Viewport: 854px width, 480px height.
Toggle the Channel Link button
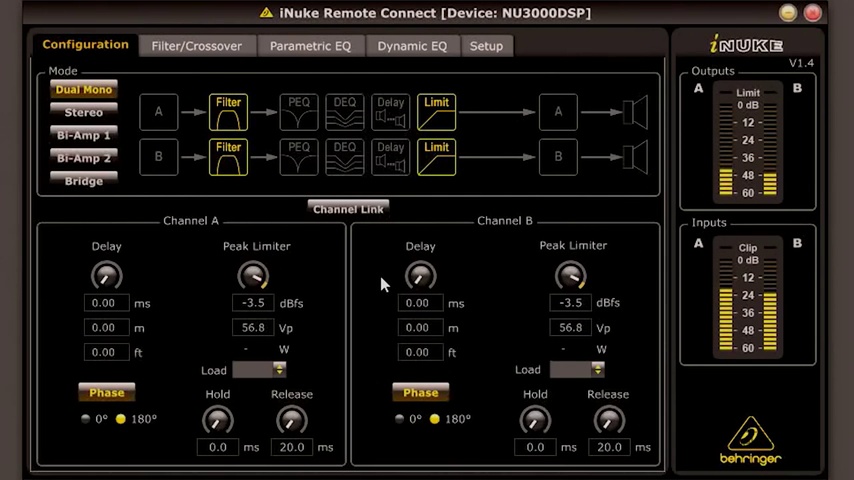tap(348, 209)
